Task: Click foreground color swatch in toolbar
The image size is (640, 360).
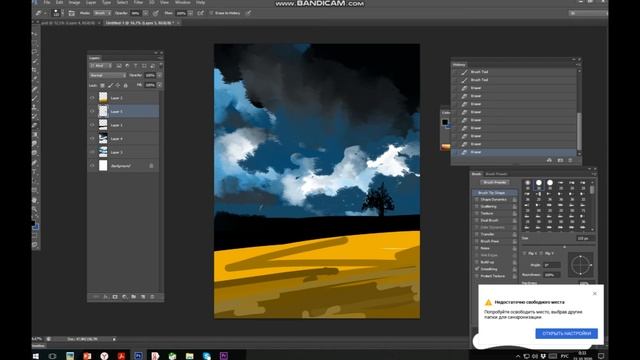Action: pyautogui.click(x=33, y=223)
